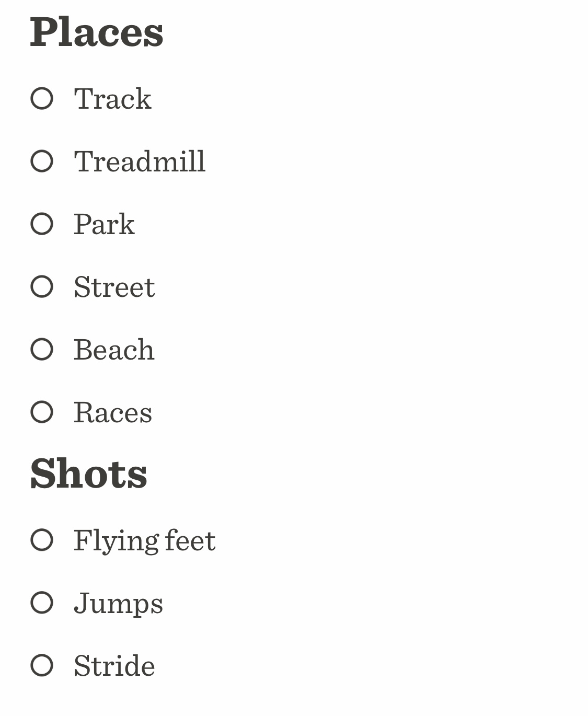Toggle the circle next to Stride
Viewport: 588px width, 716px height.
click(x=42, y=665)
